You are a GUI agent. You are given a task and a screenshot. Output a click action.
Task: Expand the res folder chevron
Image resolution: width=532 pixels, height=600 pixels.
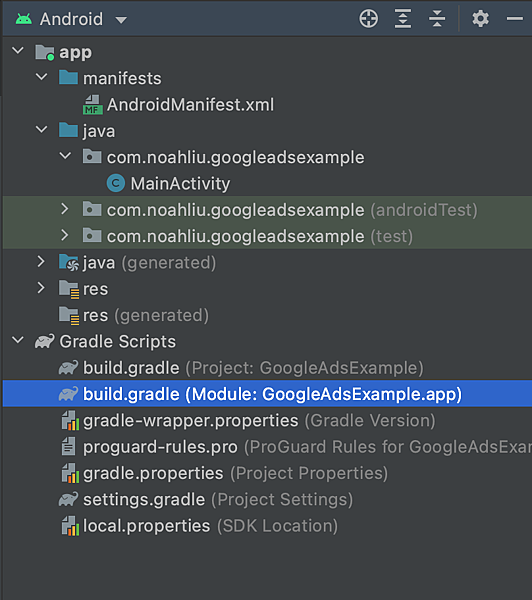tap(41, 288)
